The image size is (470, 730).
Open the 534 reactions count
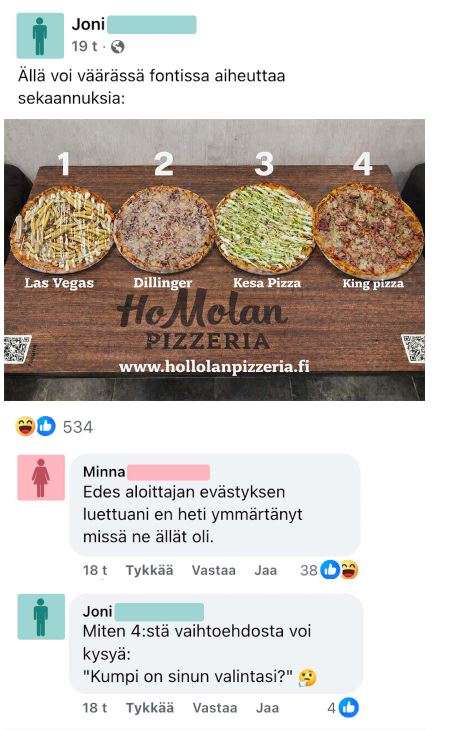pyautogui.click(x=78, y=427)
